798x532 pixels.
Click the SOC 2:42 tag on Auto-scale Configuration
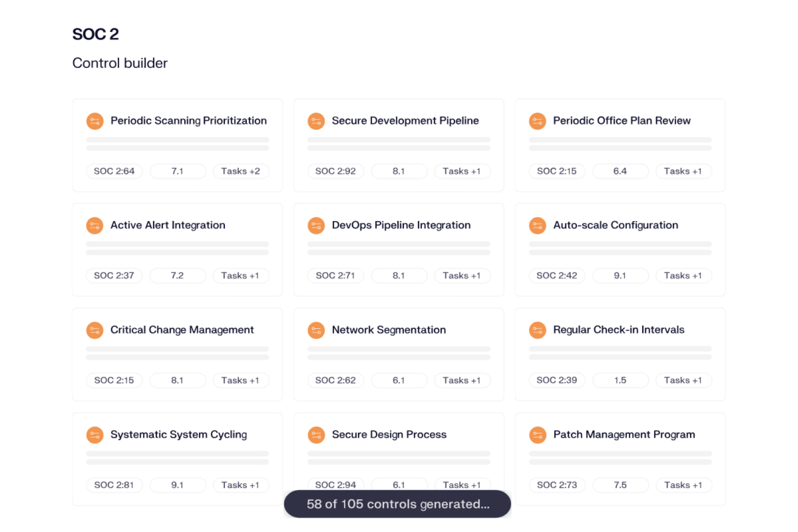click(557, 275)
